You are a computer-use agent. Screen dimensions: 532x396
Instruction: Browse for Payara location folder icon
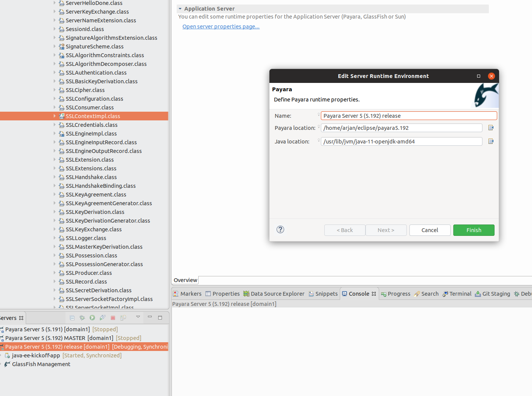click(491, 128)
